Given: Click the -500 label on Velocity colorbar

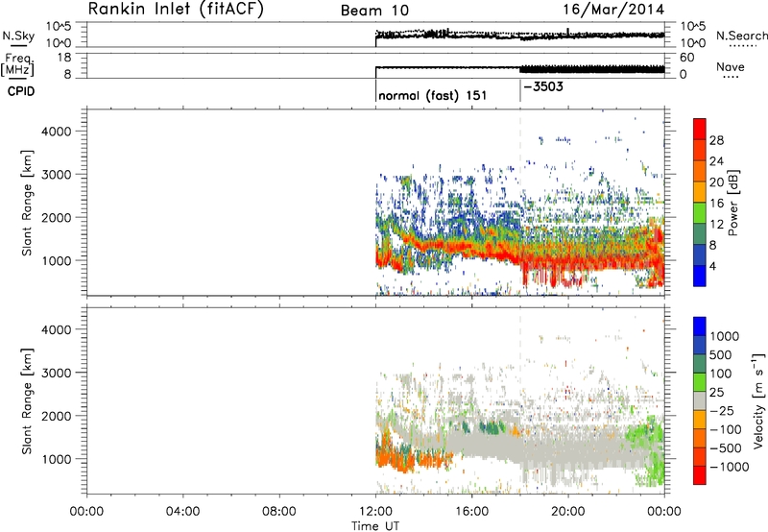Looking at the screenshot, I should (x=726, y=448).
